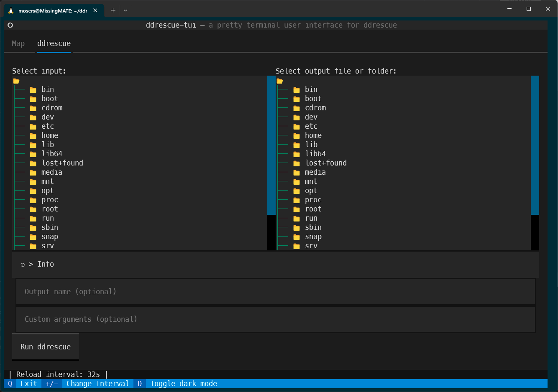Click Q Exit in the footer
Screen dimensions: 558x392
[x=23, y=384]
